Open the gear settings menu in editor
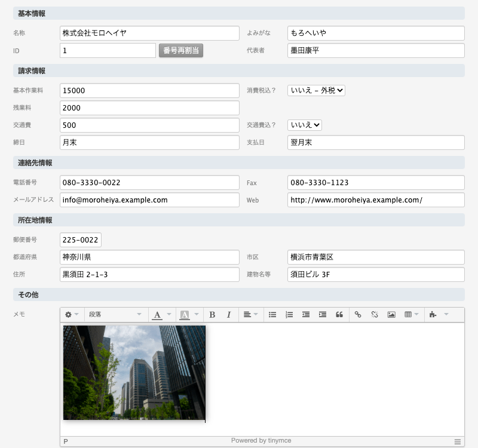 pyautogui.click(x=72, y=315)
